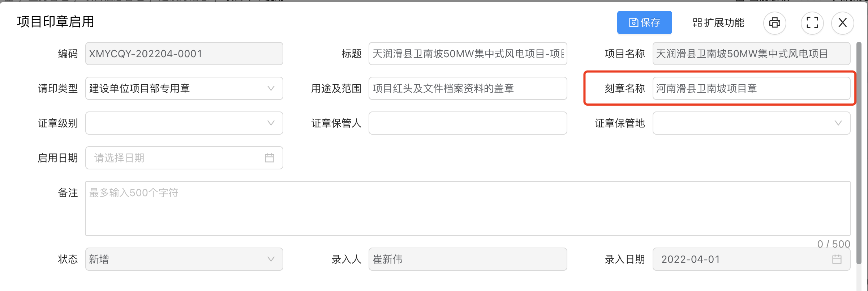Click the printer icon button
The height and width of the screenshot is (291, 868).
pyautogui.click(x=774, y=23)
